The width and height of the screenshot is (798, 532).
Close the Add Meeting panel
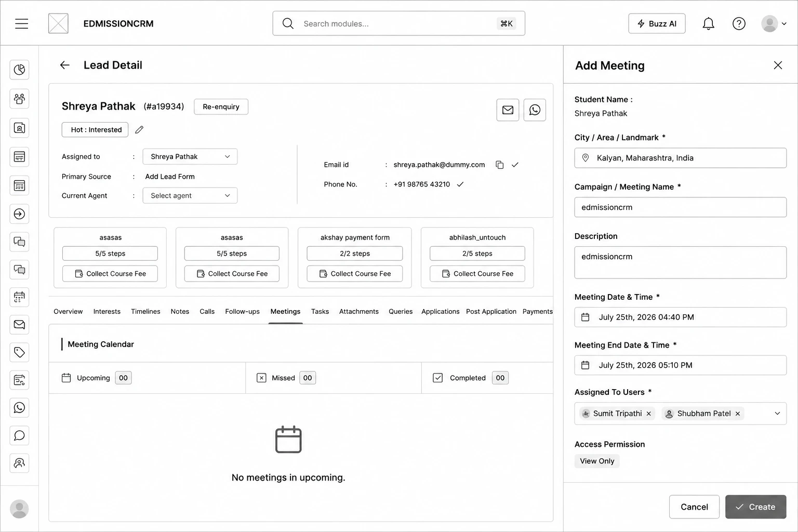point(778,65)
